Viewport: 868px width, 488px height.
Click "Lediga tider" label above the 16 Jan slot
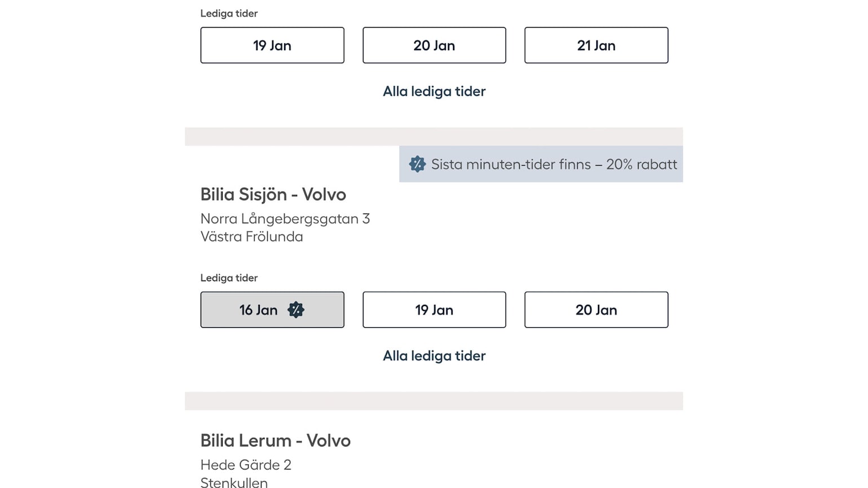click(229, 278)
